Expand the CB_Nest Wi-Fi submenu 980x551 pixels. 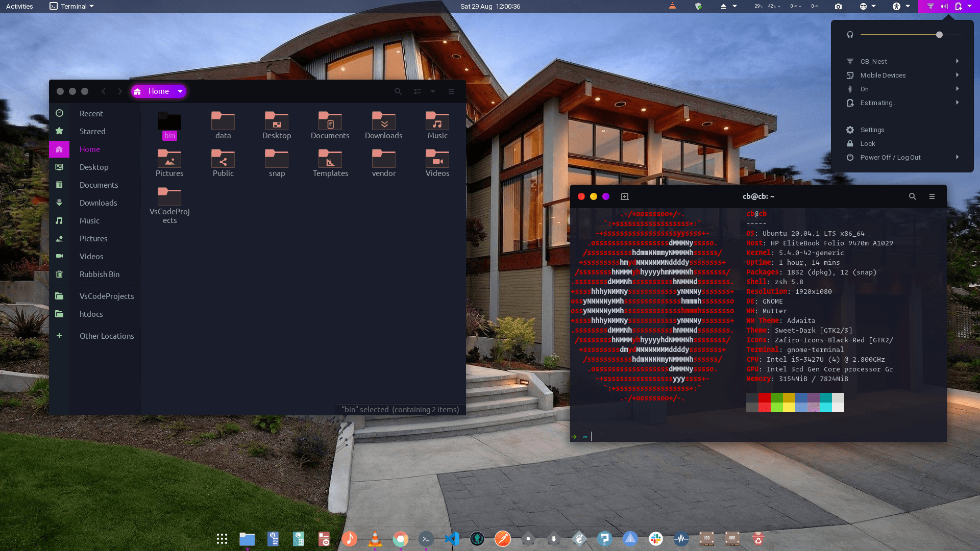(x=957, y=61)
